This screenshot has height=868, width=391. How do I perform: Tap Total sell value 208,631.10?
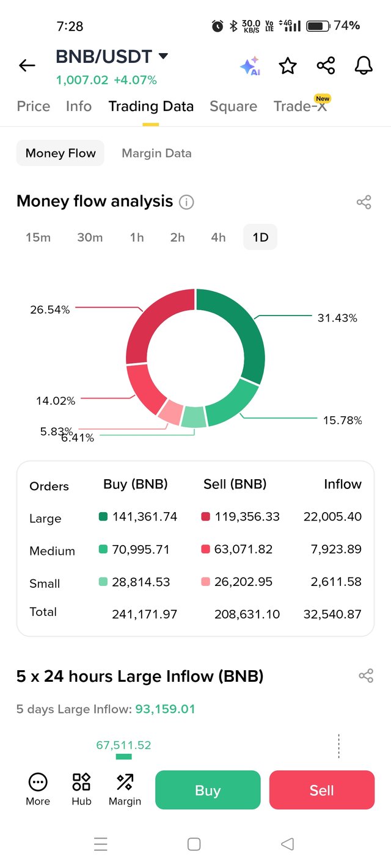247,614
